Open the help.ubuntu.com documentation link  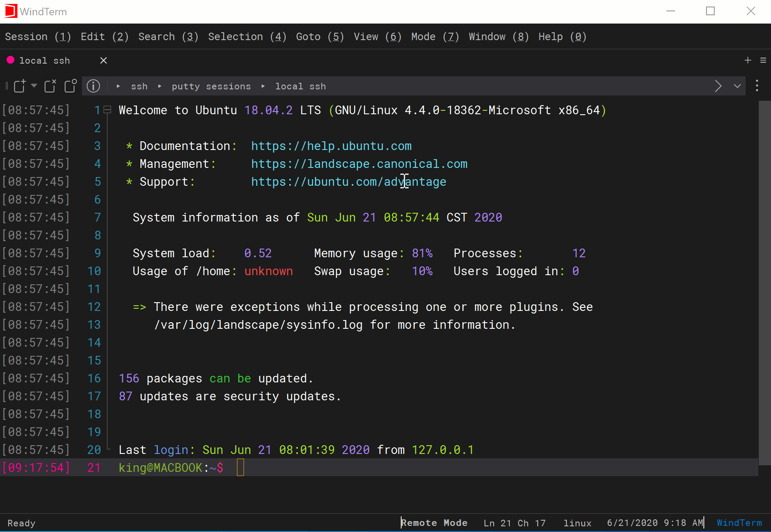(x=331, y=146)
